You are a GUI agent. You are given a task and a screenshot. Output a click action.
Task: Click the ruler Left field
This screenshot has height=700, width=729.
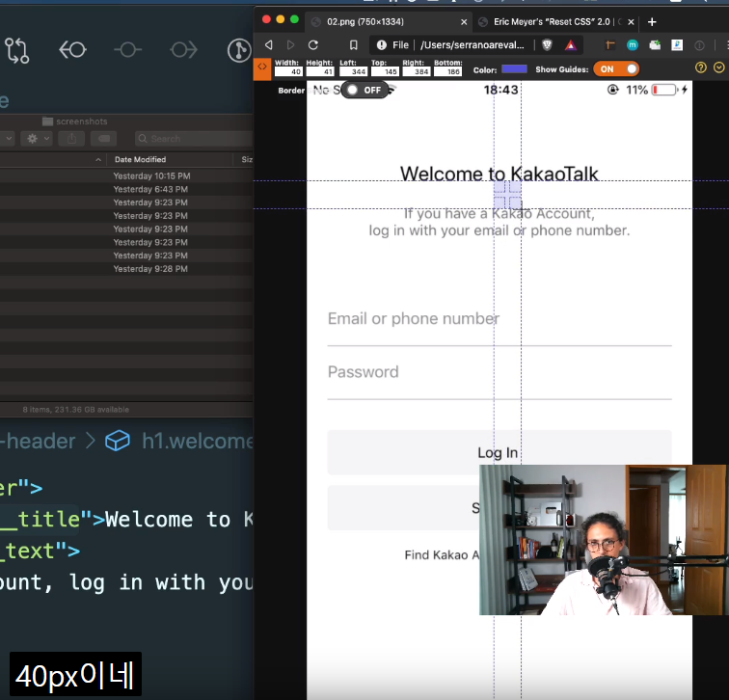point(353,71)
